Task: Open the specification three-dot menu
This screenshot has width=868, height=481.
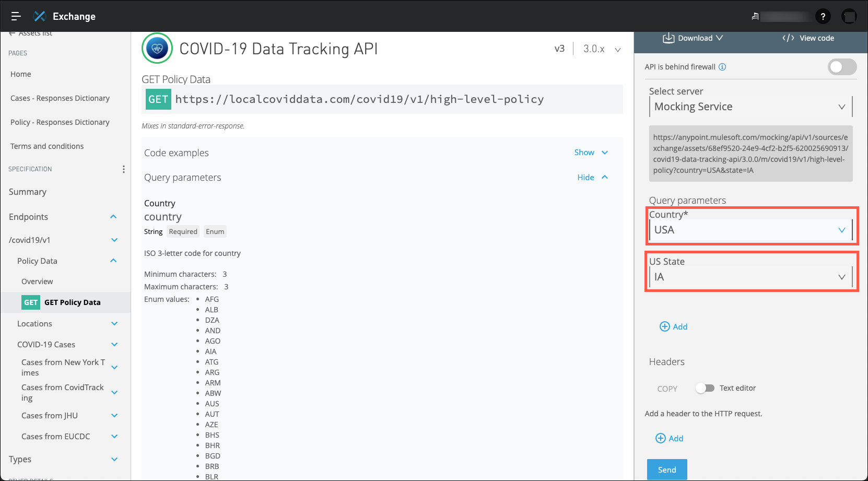Action: 124,169
